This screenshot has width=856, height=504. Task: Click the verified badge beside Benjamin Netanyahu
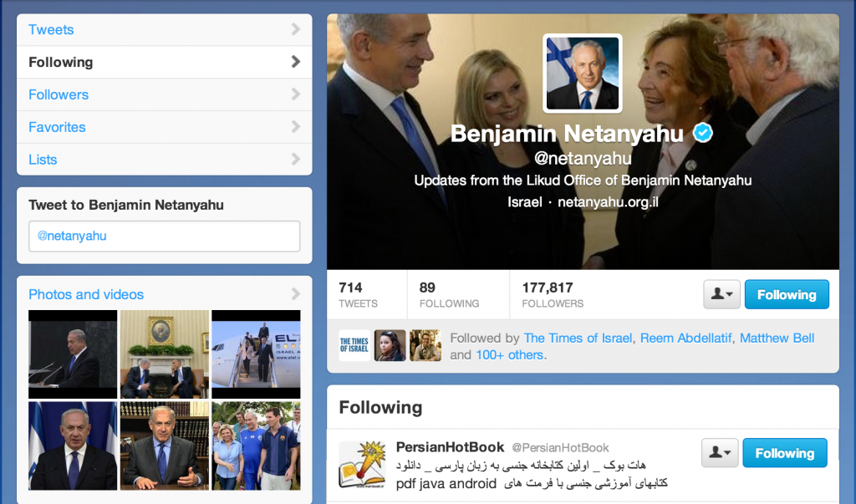(702, 133)
